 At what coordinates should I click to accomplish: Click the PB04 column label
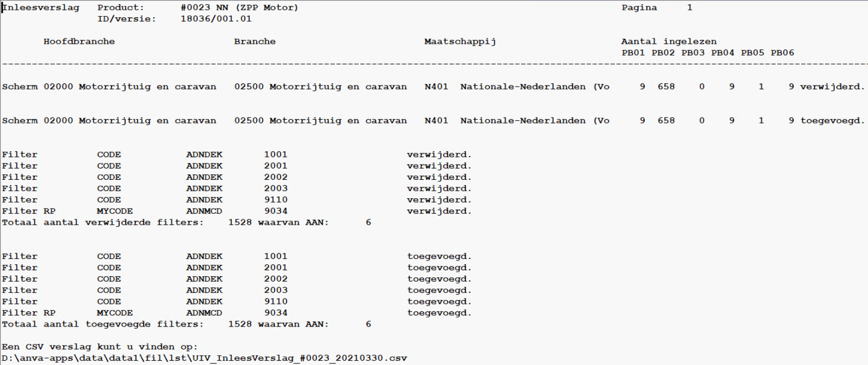click(722, 53)
